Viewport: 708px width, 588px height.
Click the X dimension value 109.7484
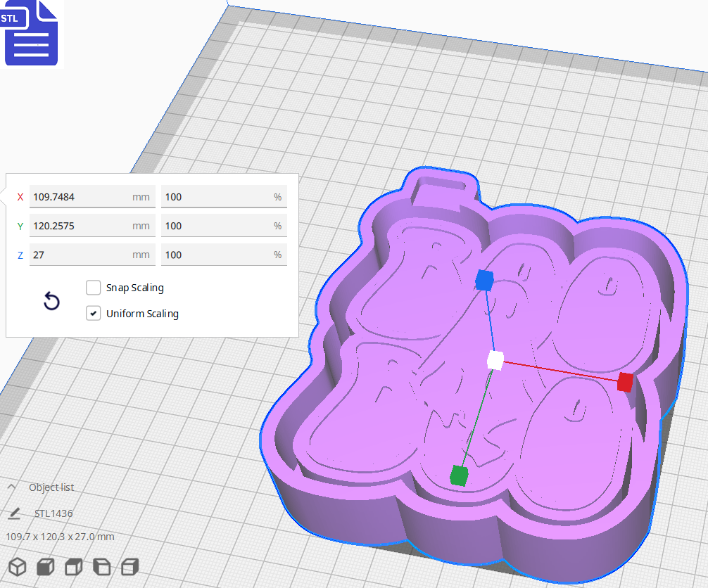91,197
